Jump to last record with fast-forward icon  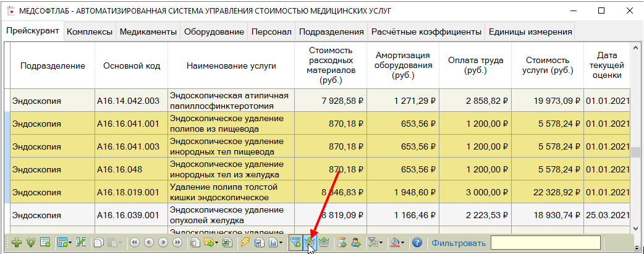[176, 243]
